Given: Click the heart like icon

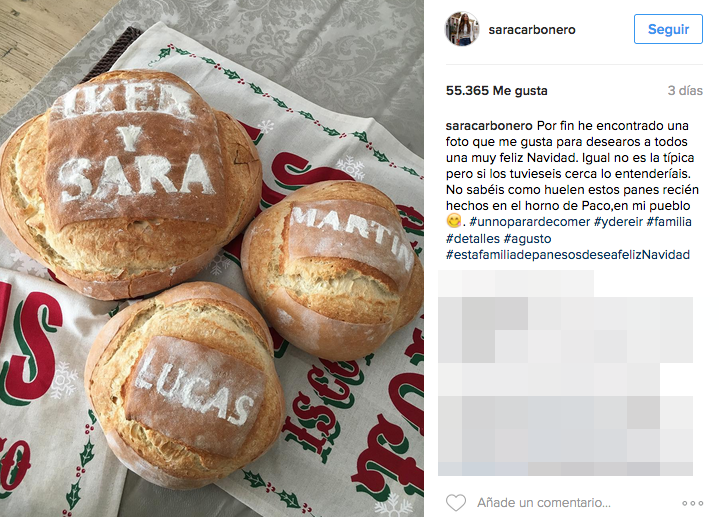Looking at the screenshot, I should (x=456, y=503).
